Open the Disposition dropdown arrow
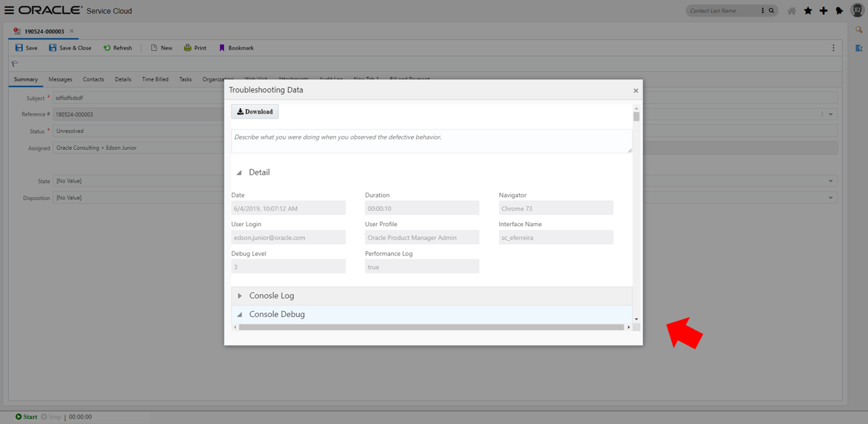This screenshot has width=868, height=424. pyautogui.click(x=830, y=198)
